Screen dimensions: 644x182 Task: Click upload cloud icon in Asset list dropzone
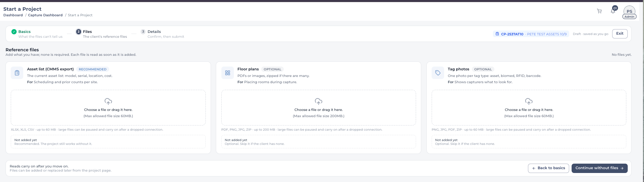108,102
